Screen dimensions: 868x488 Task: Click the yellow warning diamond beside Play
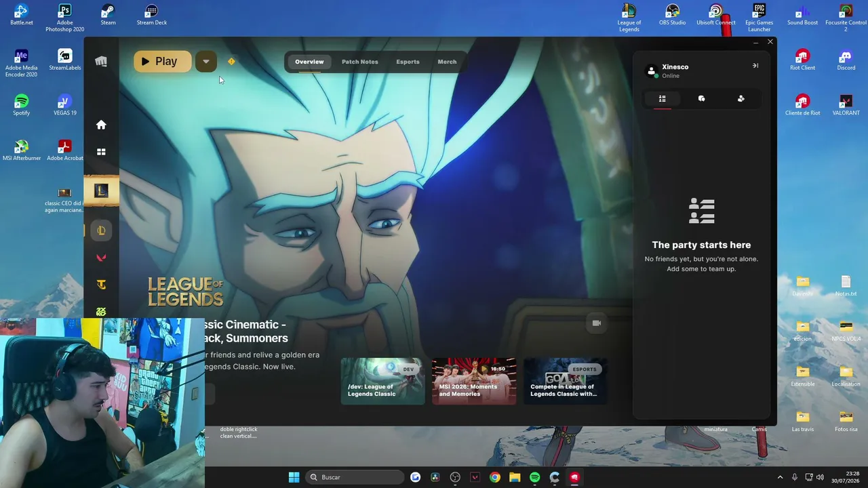pos(231,62)
